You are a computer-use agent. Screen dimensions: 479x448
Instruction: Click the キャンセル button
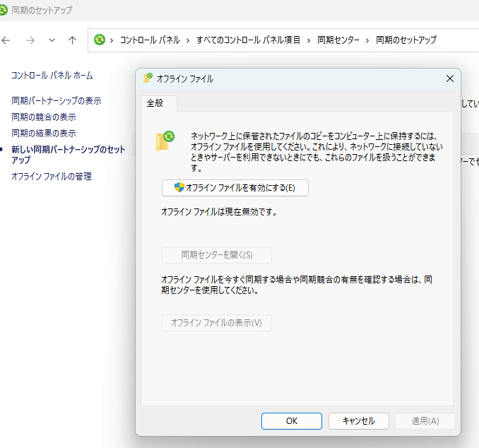(x=359, y=421)
